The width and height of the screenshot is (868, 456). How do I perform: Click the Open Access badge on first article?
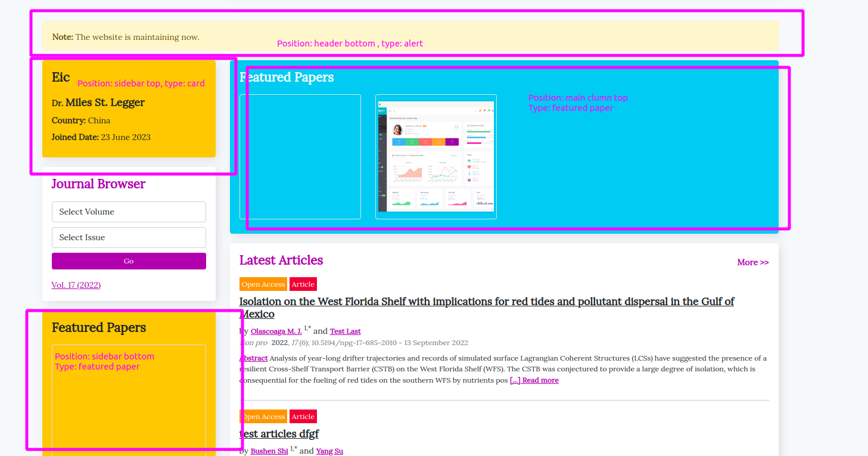(x=263, y=284)
